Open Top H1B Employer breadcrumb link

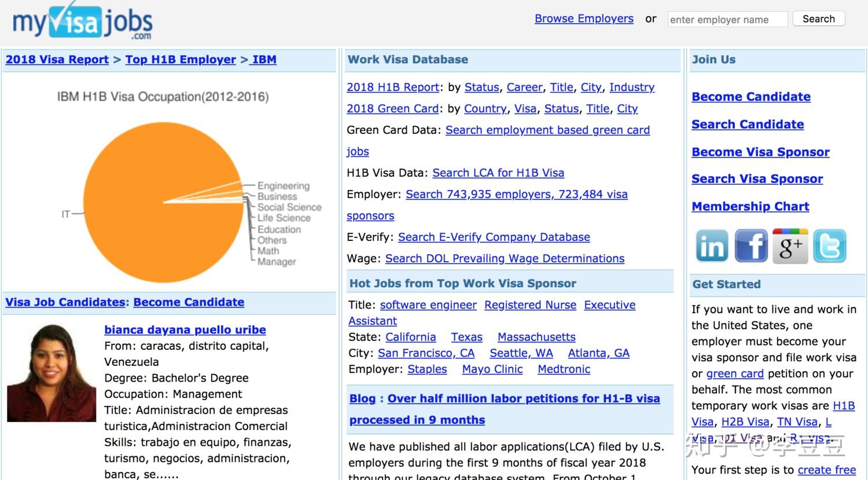pos(181,60)
